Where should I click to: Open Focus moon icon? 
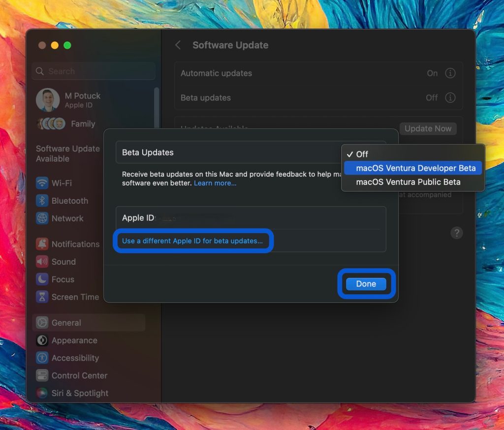coord(42,279)
